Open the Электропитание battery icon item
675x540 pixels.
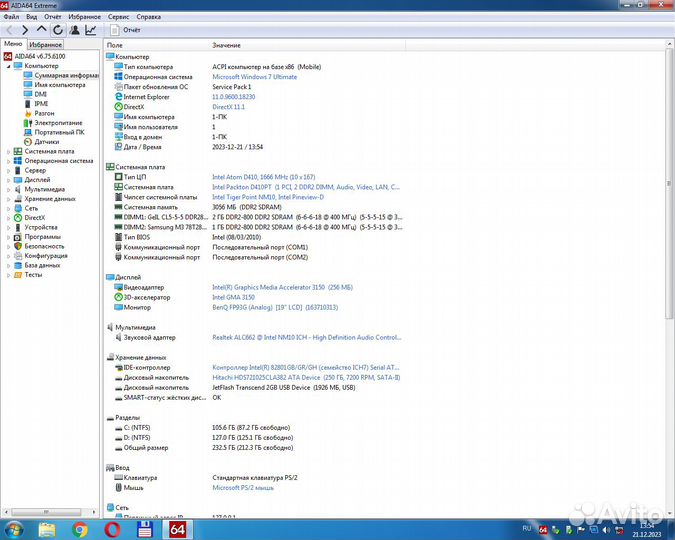[28, 123]
